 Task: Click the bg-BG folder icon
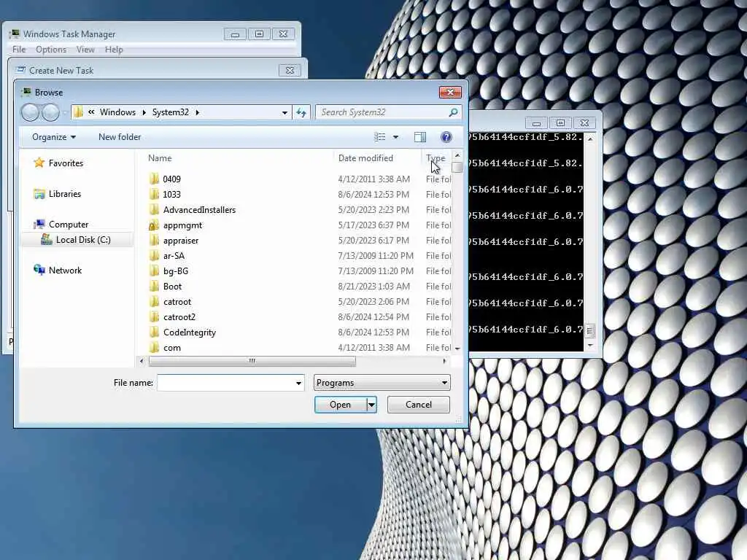point(154,271)
